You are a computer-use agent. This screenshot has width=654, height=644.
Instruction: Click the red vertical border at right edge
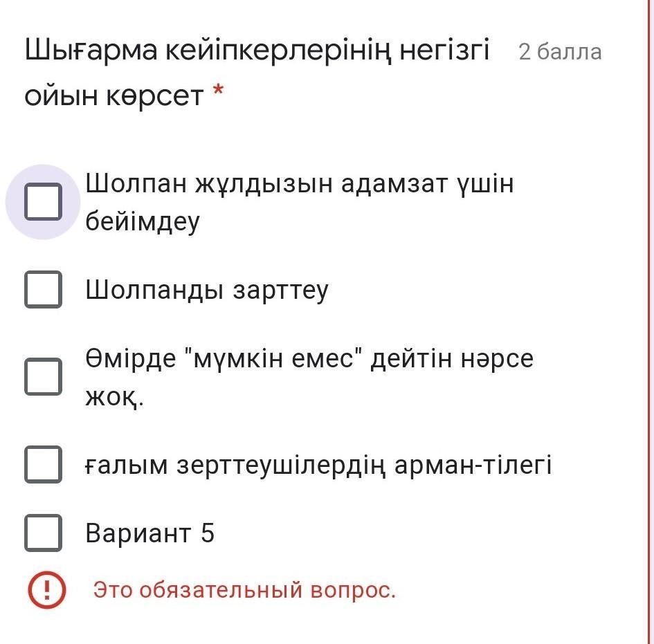[650, 322]
